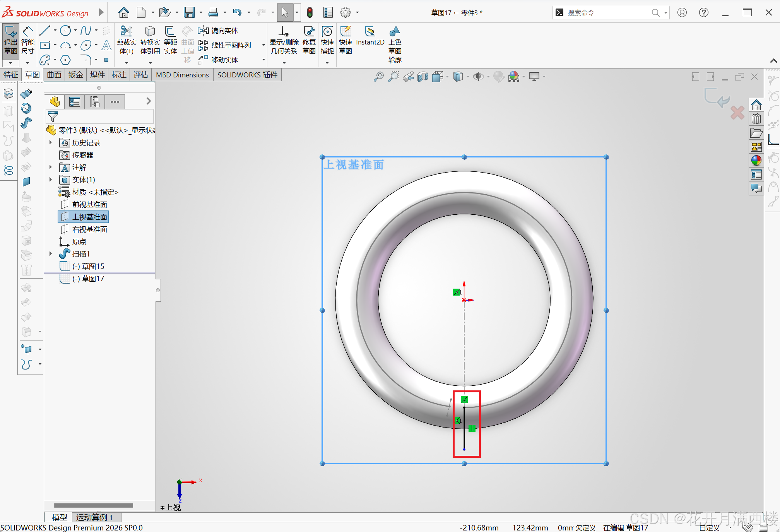
Task: Click the Save icon in top toolbar
Action: point(189,12)
